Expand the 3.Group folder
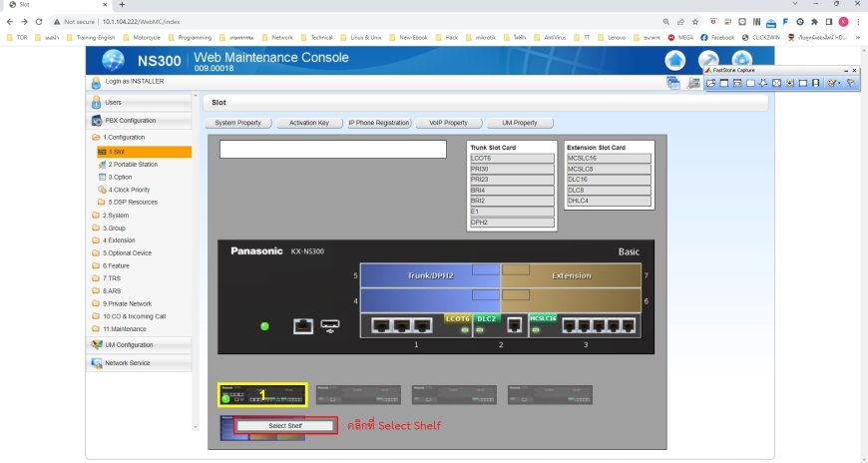The height and width of the screenshot is (463, 868). (x=109, y=229)
